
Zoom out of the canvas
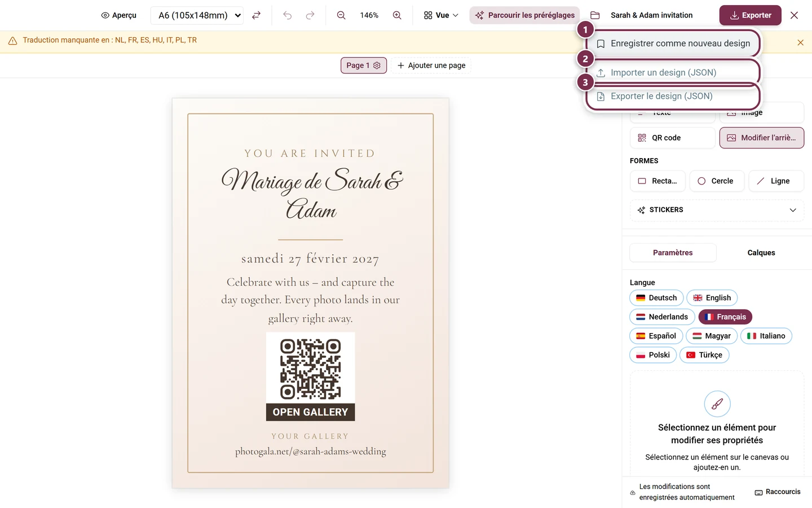point(341,15)
